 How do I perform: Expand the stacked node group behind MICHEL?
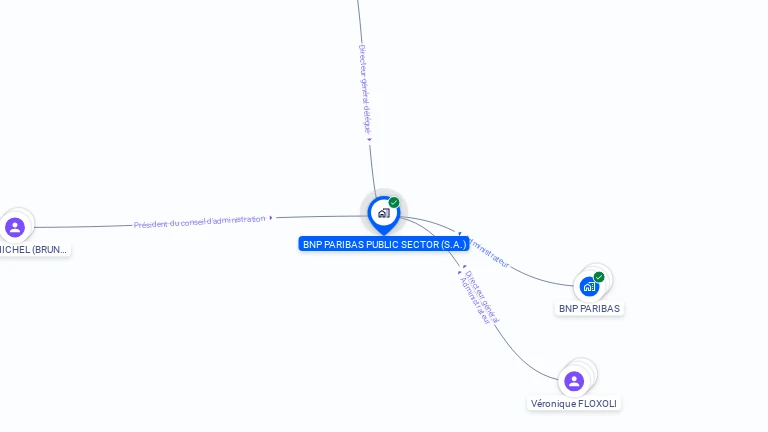pyautogui.click(x=27, y=217)
